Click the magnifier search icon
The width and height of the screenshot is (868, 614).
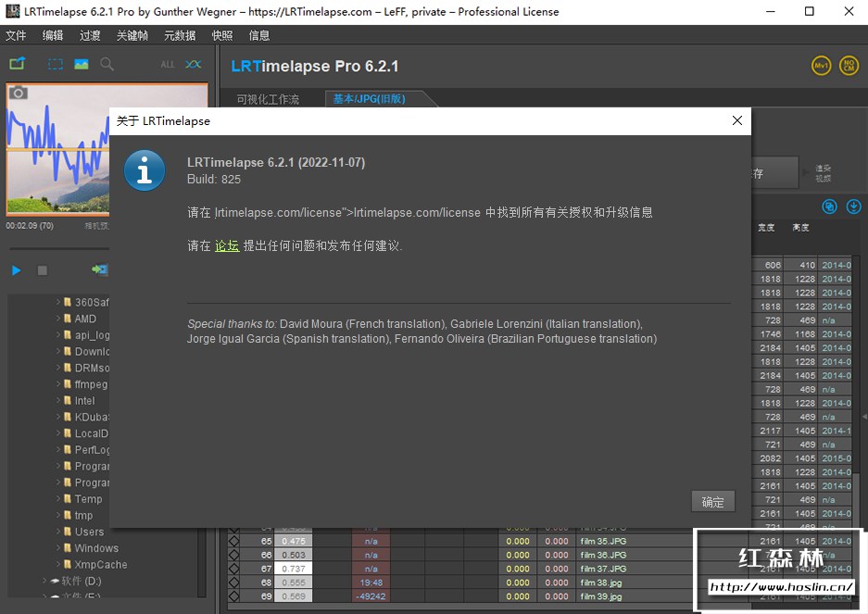(107, 64)
